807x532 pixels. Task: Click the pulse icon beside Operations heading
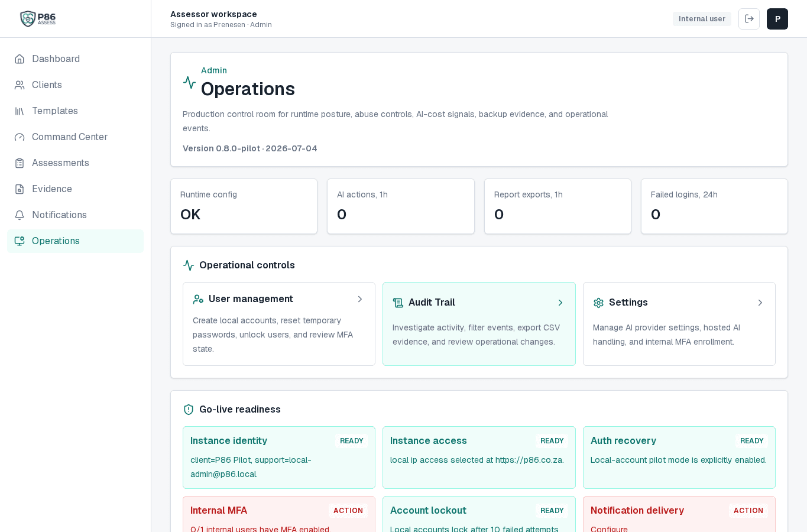tap(189, 82)
